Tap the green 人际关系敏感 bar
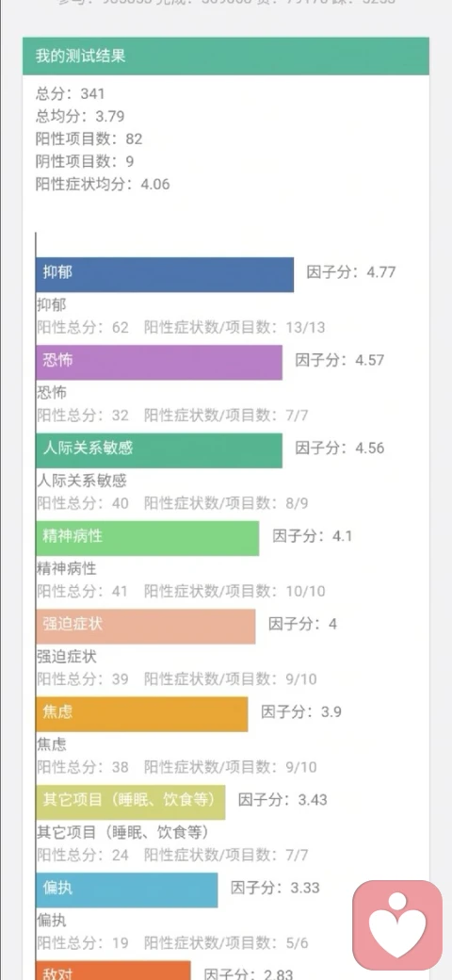 point(159,450)
